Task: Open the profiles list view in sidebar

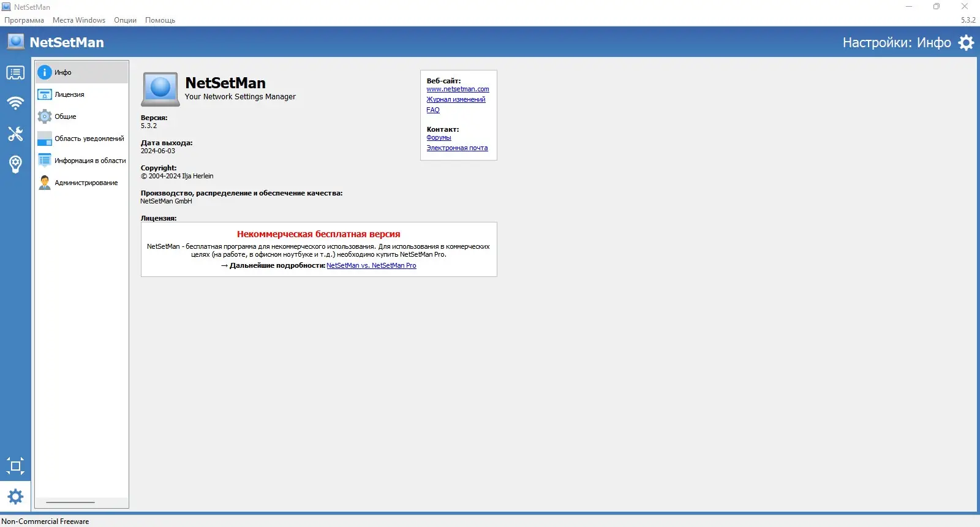Action: pyautogui.click(x=15, y=73)
